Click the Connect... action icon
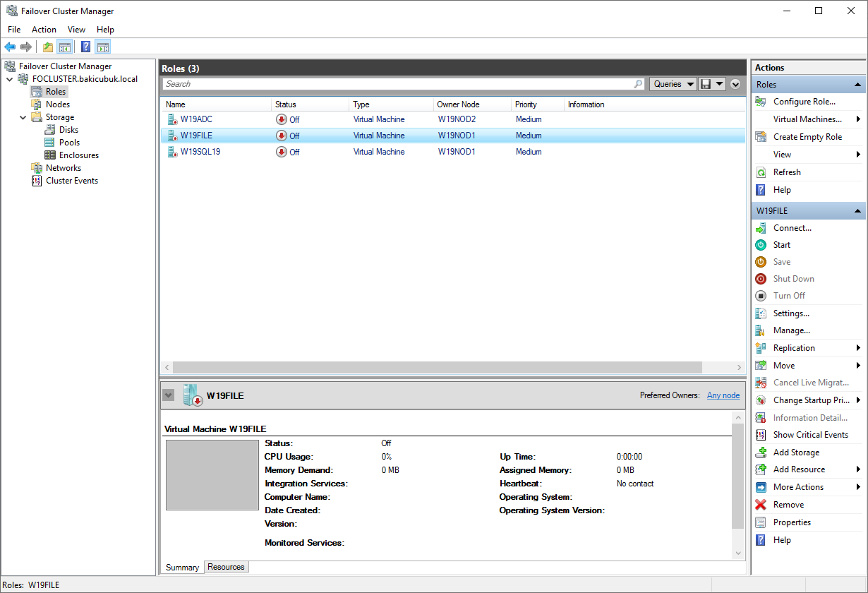Viewport: 868px width, 593px height. click(x=761, y=228)
